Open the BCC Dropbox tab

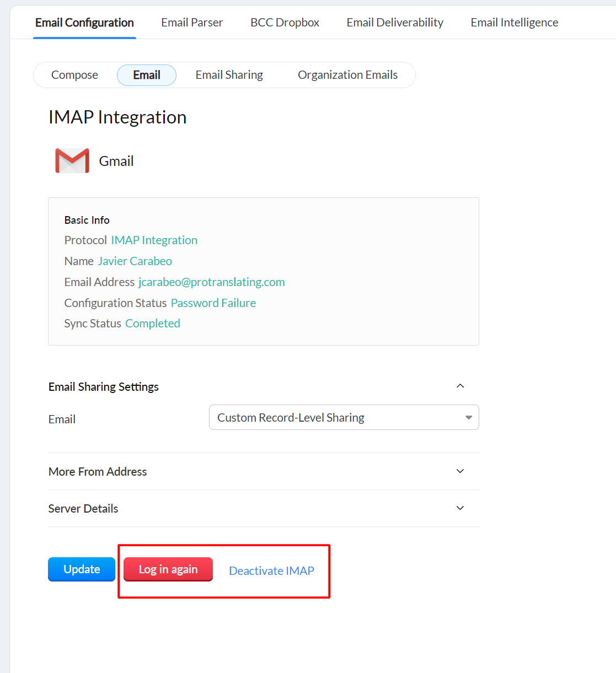285,23
